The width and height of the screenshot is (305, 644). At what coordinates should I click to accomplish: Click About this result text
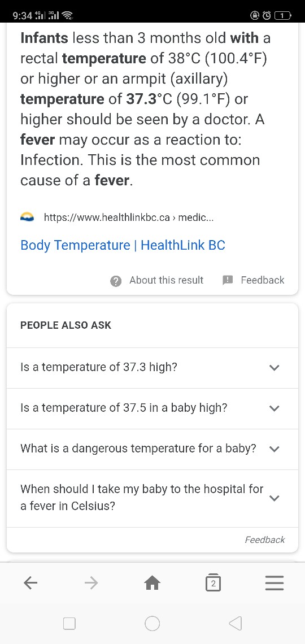[x=166, y=280]
